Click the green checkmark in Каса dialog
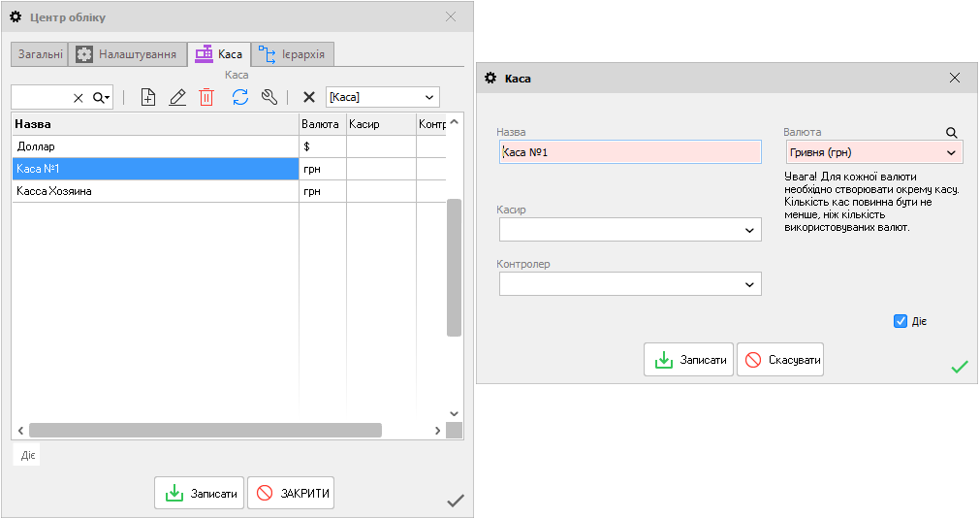980x518 pixels. [959, 367]
